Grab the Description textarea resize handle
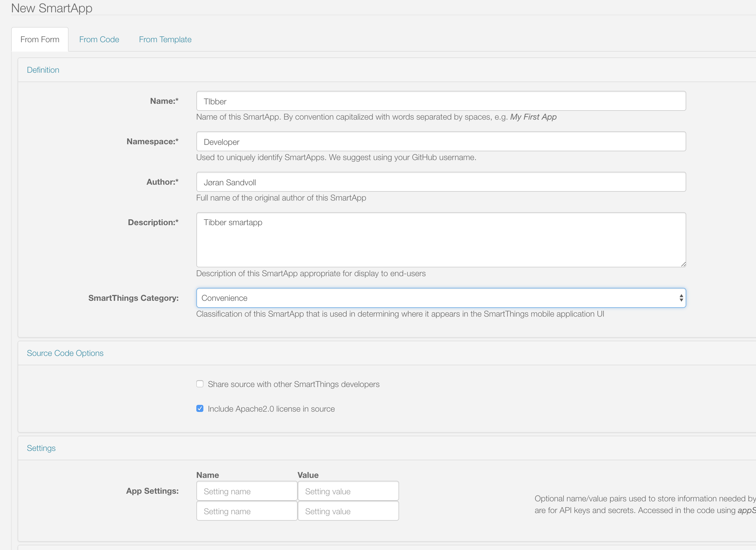The width and height of the screenshot is (756, 550). pos(683,264)
